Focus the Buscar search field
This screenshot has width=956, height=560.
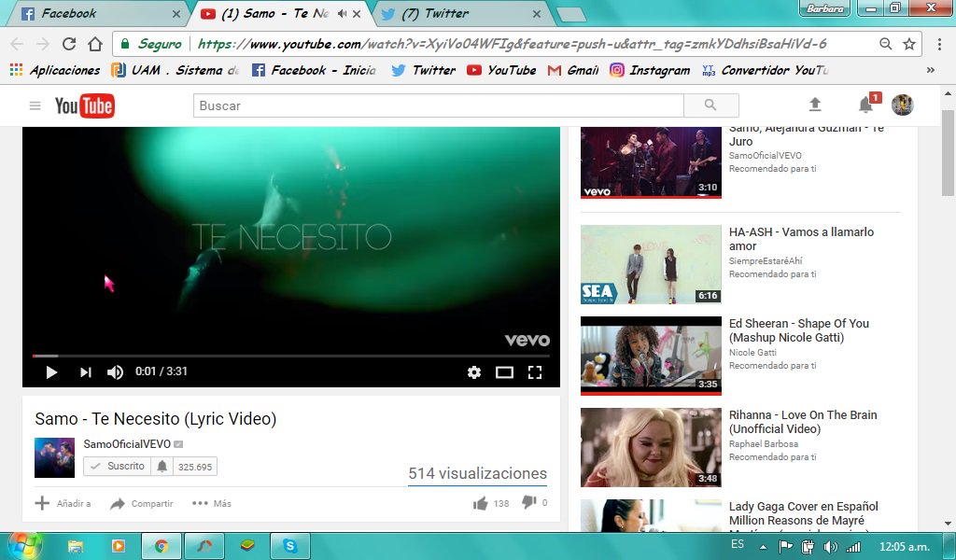click(439, 105)
